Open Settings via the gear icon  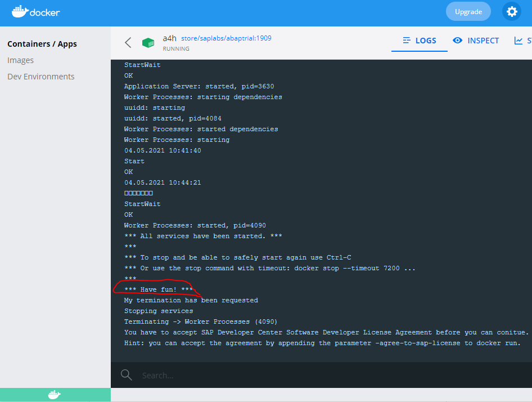[x=511, y=11]
